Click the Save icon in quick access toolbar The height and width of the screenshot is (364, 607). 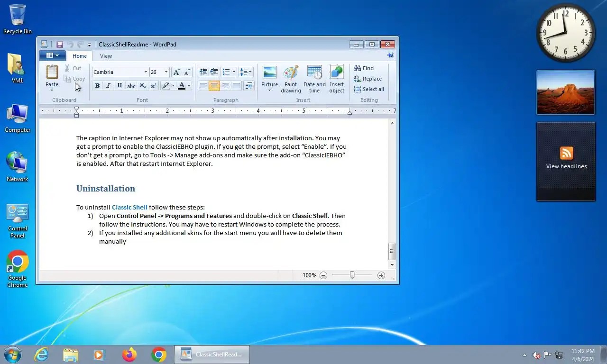click(60, 45)
